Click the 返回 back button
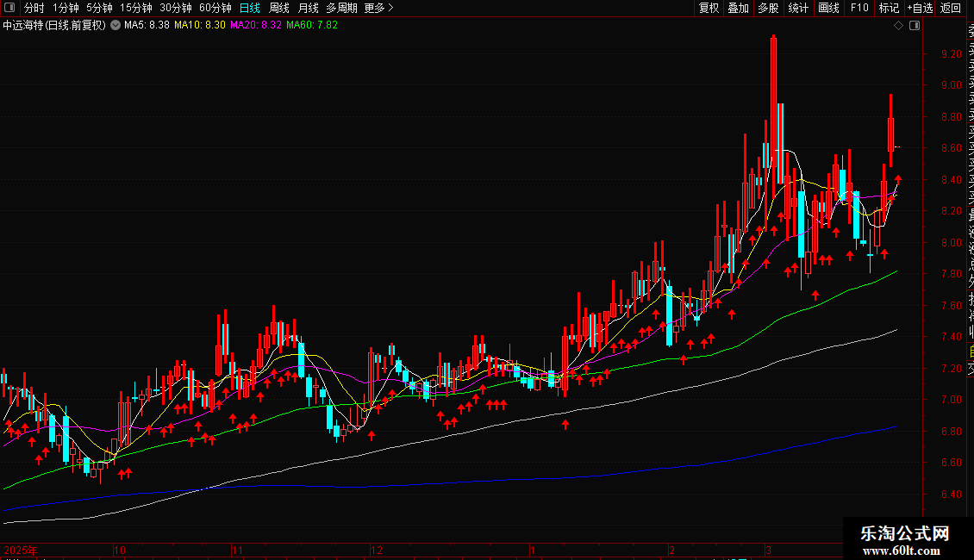The width and height of the screenshot is (974, 560). [951, 8]
